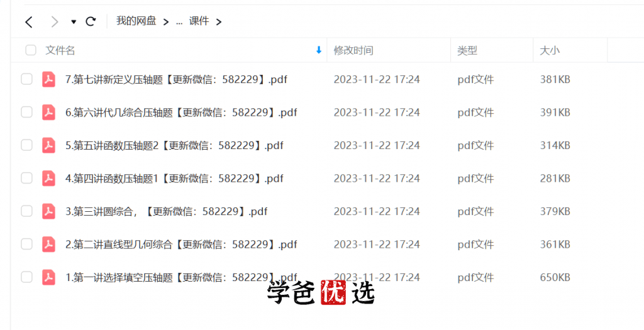Refresh the file list
644x330 pixels.
(x=91, y=21)
